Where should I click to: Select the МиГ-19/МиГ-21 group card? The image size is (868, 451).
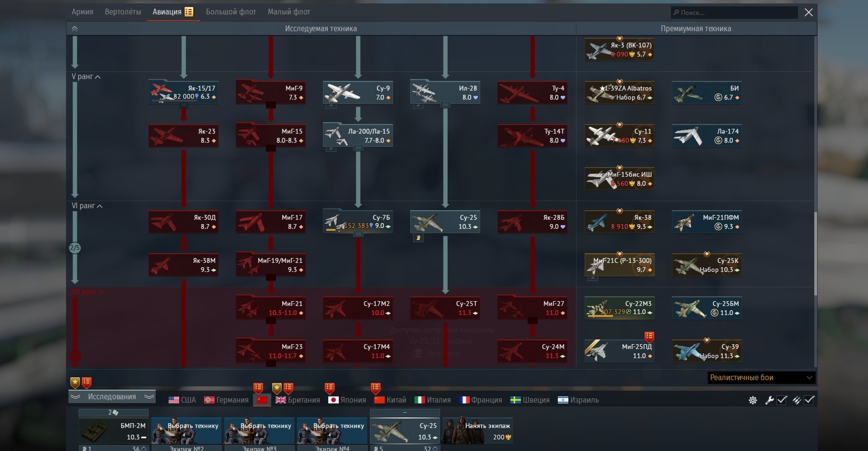point(271,265)
